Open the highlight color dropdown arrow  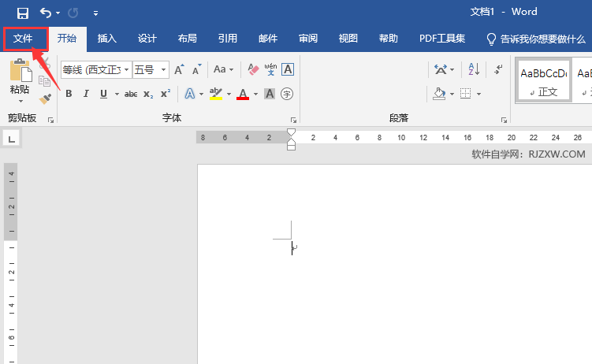pos(229,94)
